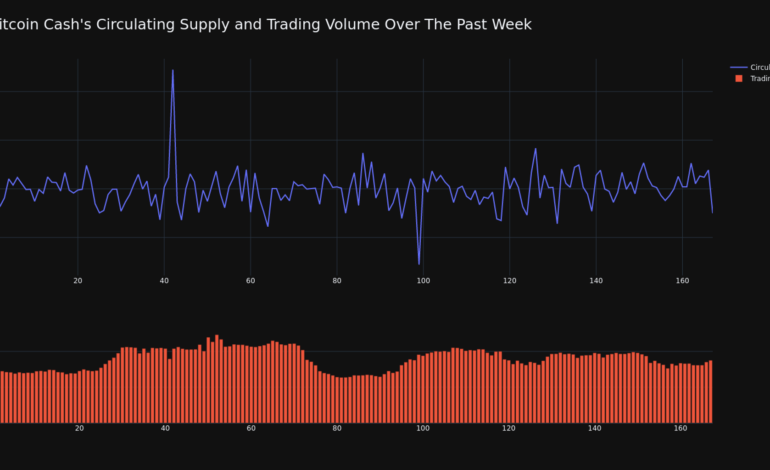Click tick label 80 on the line chart axis
Viewport: 770px width, 470px height.
337,281
